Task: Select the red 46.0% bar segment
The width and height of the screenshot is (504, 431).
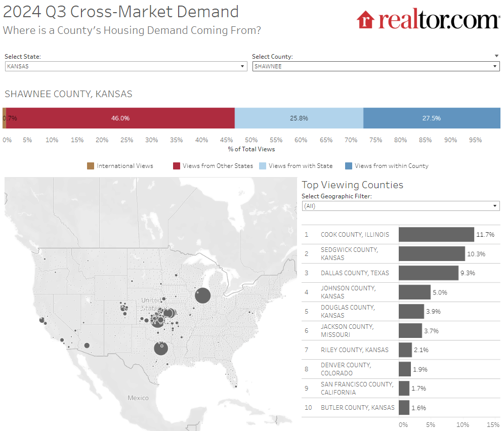Action: 120,118
